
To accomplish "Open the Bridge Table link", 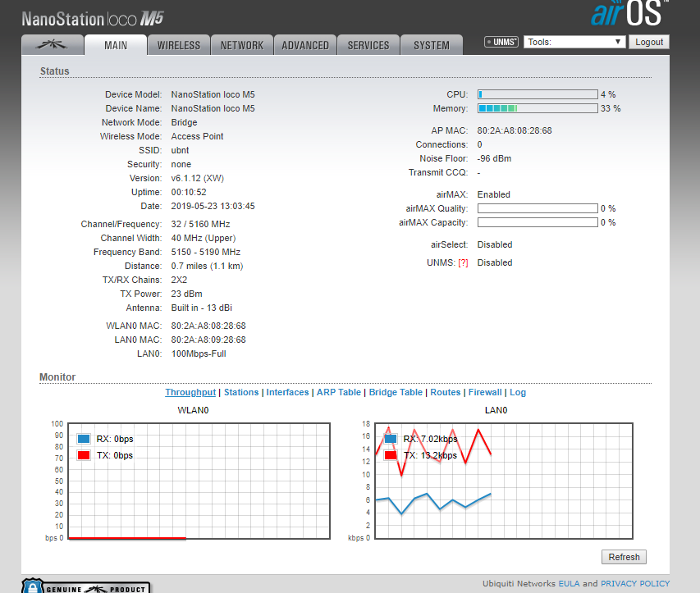I will (x=396, y=392).
